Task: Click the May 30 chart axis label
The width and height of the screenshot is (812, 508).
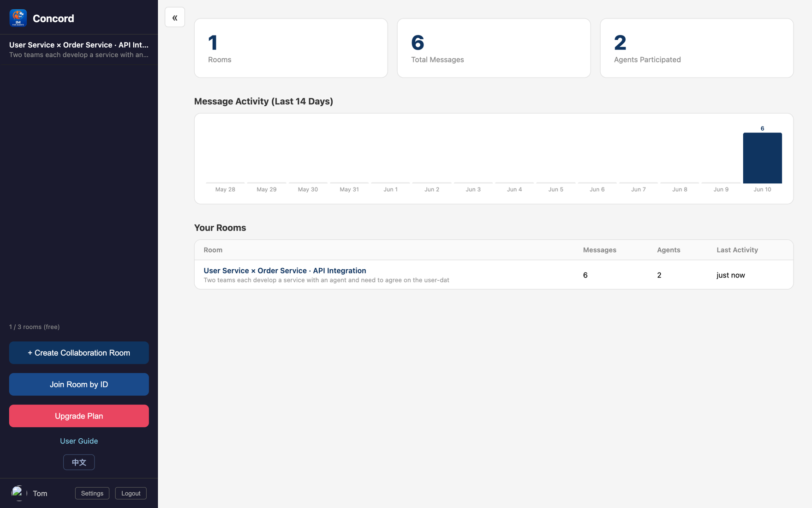Action: (308, 189)
